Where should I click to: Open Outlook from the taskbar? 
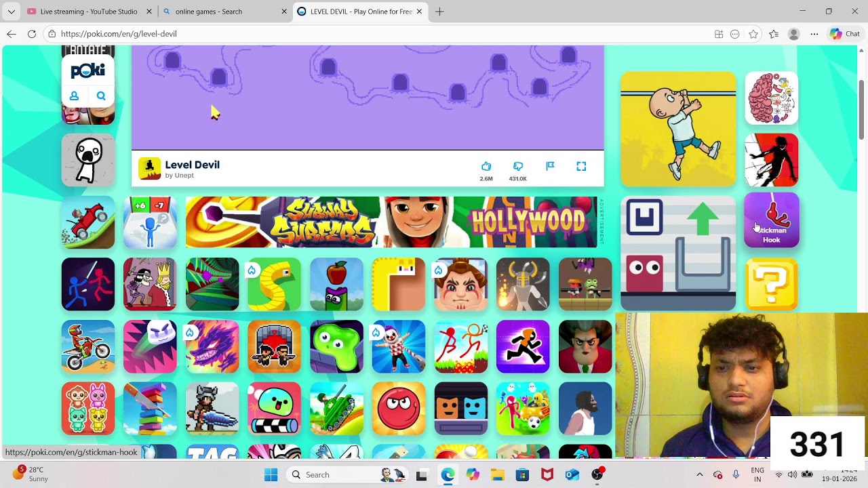(572, 474)
